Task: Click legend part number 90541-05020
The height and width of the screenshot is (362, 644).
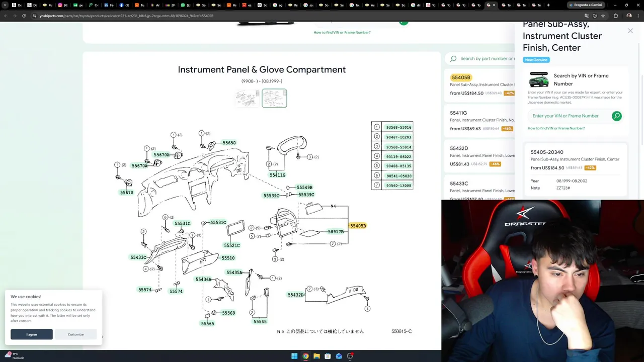Action: coord(398,176)
